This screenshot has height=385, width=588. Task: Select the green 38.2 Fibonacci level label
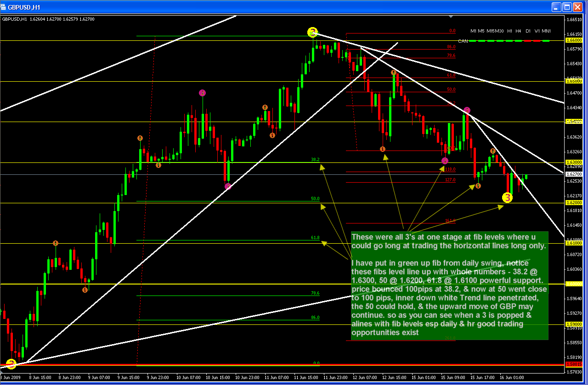tap(315, 160)
